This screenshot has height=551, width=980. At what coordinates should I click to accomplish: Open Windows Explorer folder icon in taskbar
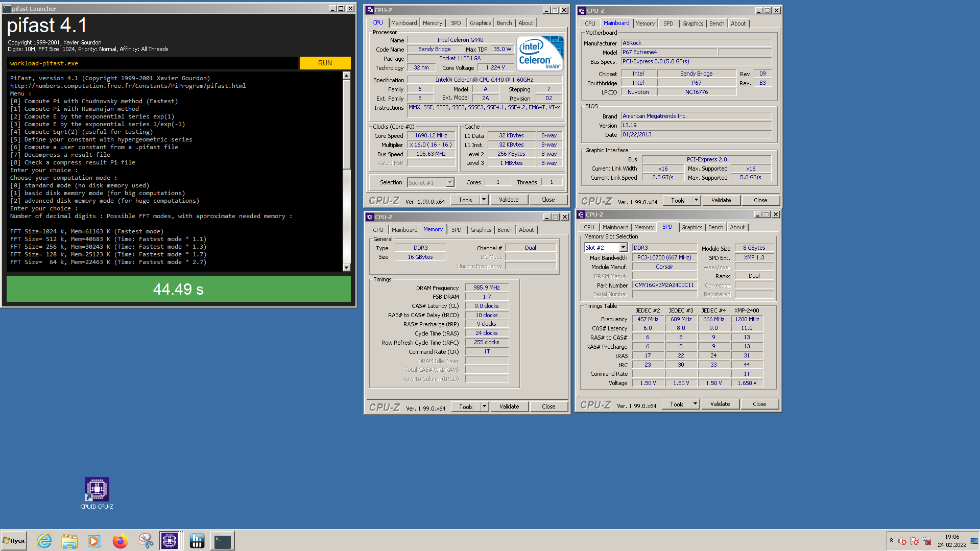[69, 541]
